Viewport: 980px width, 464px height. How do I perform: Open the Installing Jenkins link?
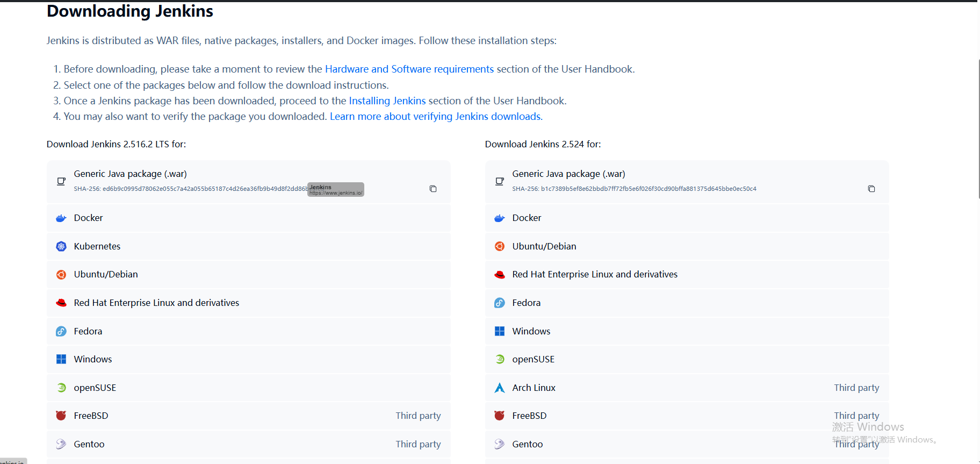[x=387, y=101]
